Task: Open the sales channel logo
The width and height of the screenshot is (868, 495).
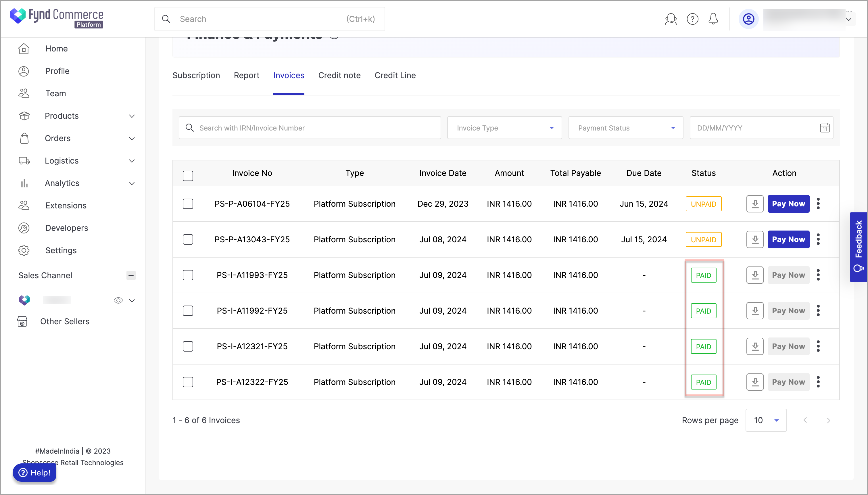Action: point(24,300)
